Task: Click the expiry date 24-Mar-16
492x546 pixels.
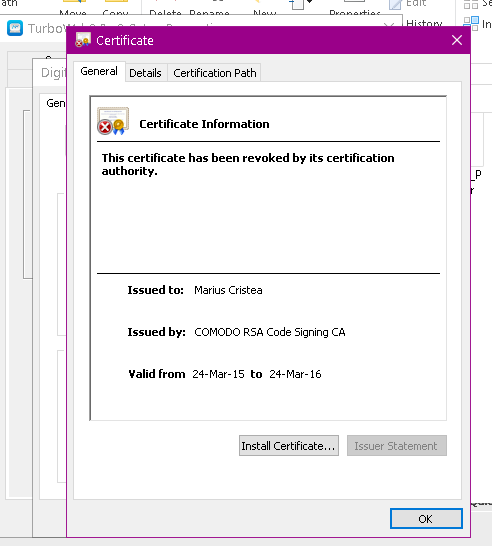Action: (x=295, y=374)
